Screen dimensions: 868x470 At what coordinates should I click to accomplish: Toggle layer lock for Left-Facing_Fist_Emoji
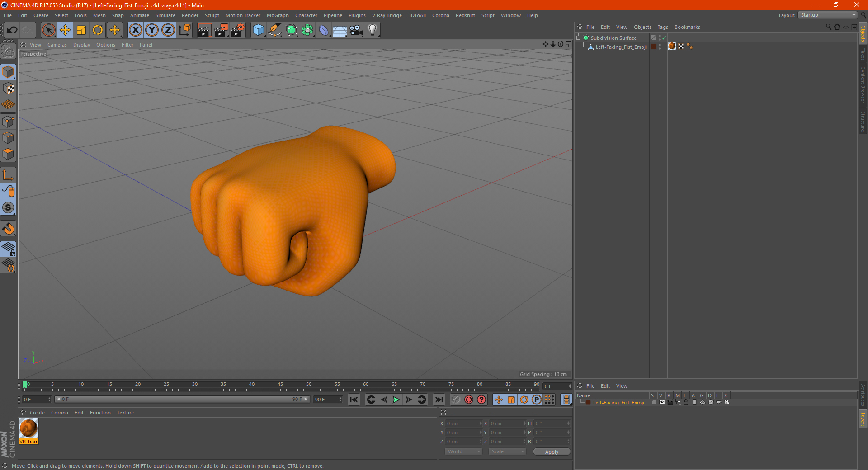[686, 402]
